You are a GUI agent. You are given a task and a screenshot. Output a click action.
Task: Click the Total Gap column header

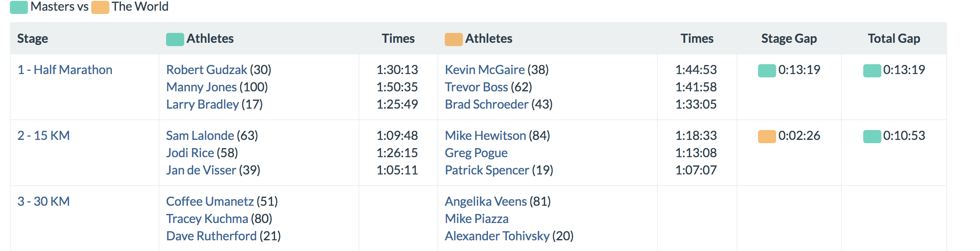click(x=894, y=39)
